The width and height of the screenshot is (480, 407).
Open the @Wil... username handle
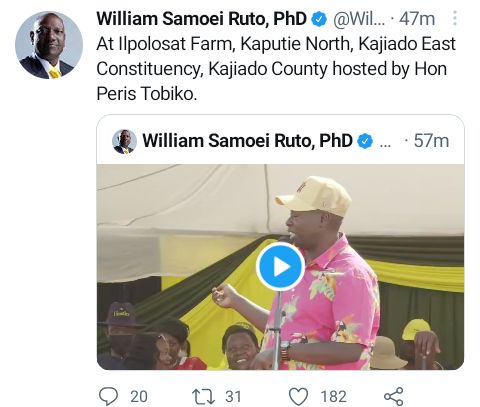pyautogui.click(x=359, y=19)
